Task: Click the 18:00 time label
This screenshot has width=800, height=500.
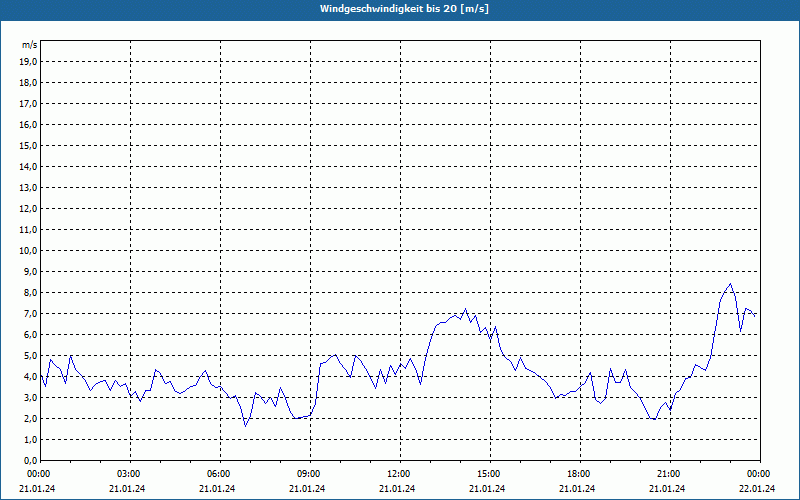Action: pos(581,474)
